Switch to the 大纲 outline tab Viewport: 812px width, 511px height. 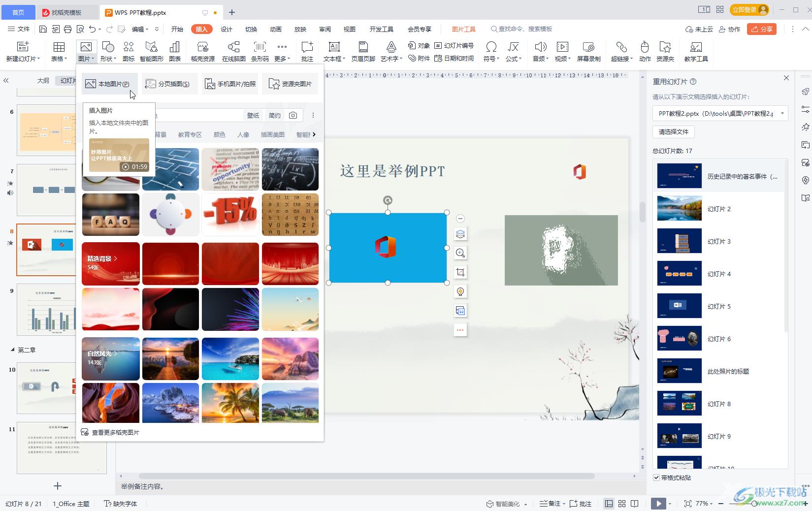(43, 80)
